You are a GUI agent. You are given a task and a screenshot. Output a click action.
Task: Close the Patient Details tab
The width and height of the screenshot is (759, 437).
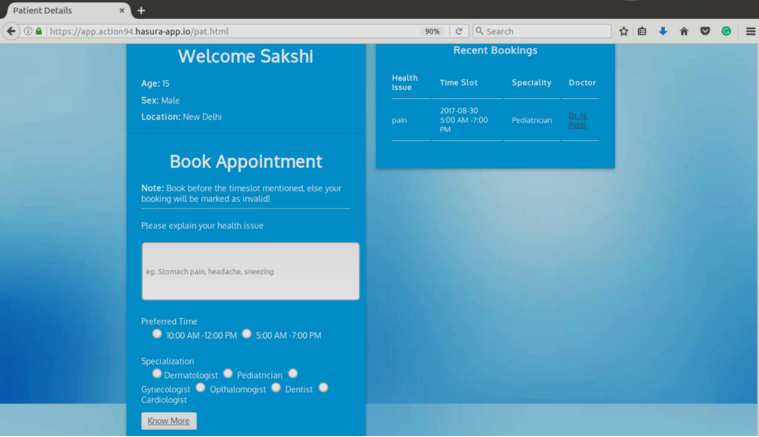coord(121,10)
